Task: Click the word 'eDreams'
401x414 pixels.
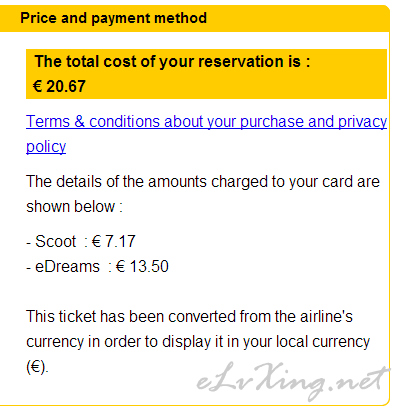Action: coord(67,267)
